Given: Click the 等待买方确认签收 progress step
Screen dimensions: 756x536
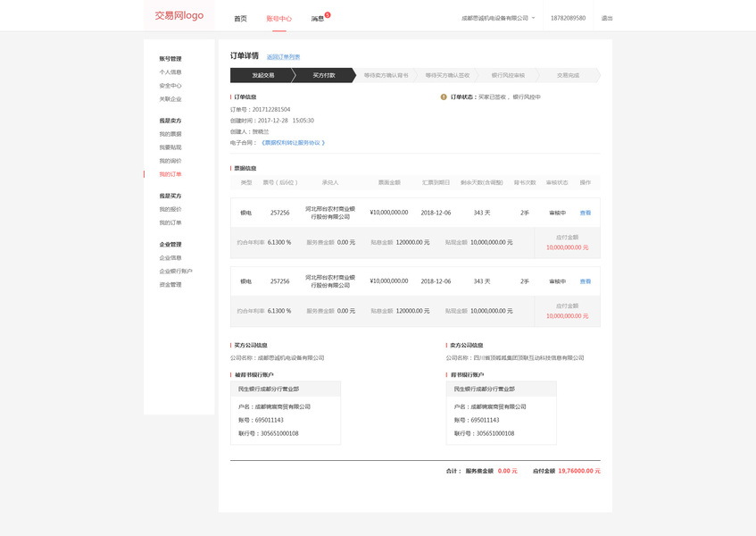Looking at the screenshot, I should pyautogui.click(x=447, y=75).
